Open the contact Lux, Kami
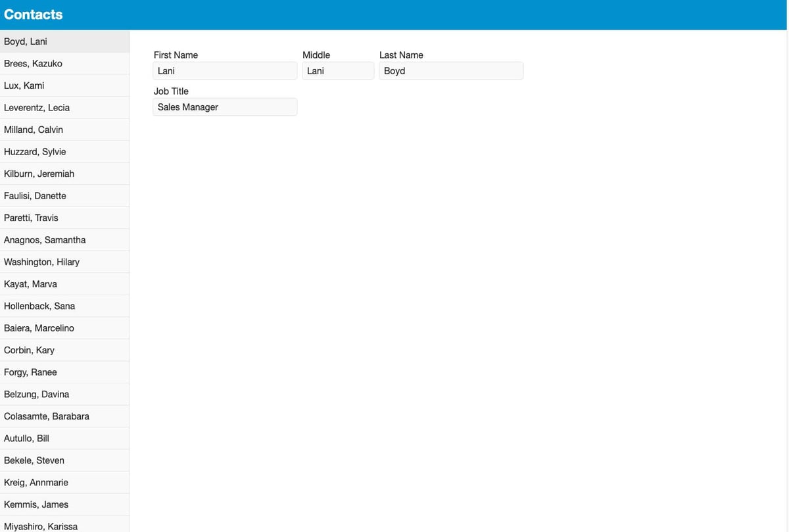 [64, 85]
